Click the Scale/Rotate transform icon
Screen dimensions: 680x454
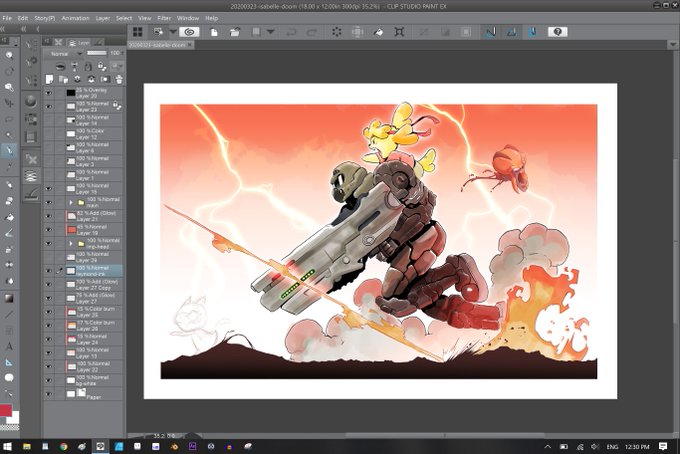tap(399, 32)
